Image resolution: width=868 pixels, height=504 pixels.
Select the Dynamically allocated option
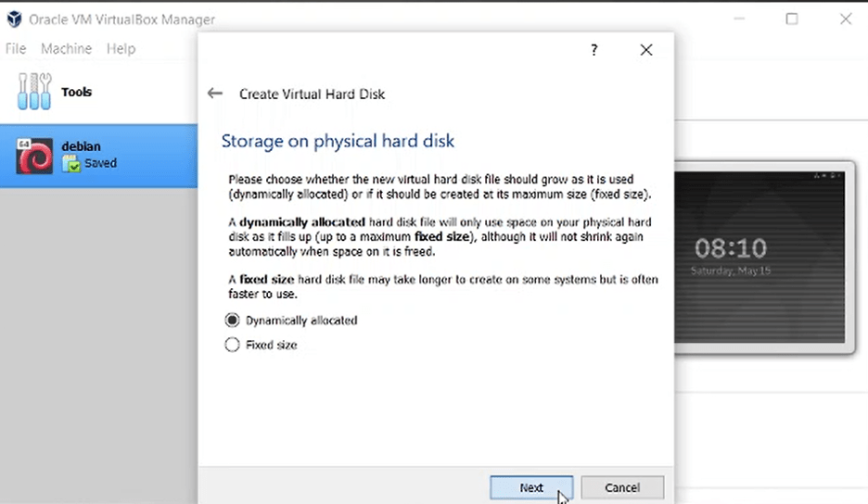[232, 321]
